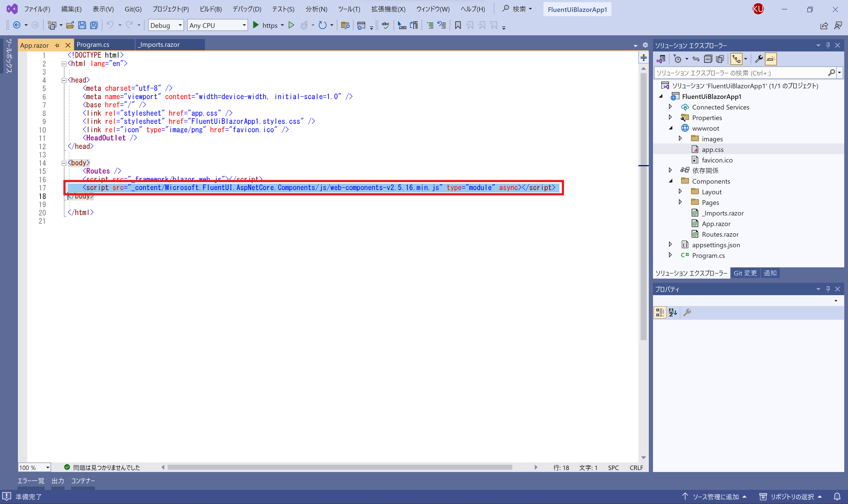The height and width of the screenshot is (504, 848).
Task: Click the spell checker abc icon
Action: [x=386, y=25]
